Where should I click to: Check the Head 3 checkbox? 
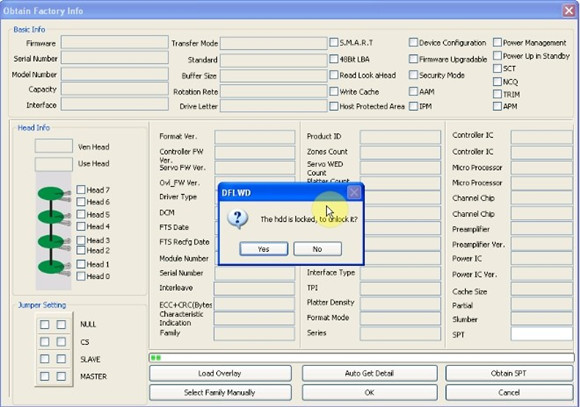[81, 240]
